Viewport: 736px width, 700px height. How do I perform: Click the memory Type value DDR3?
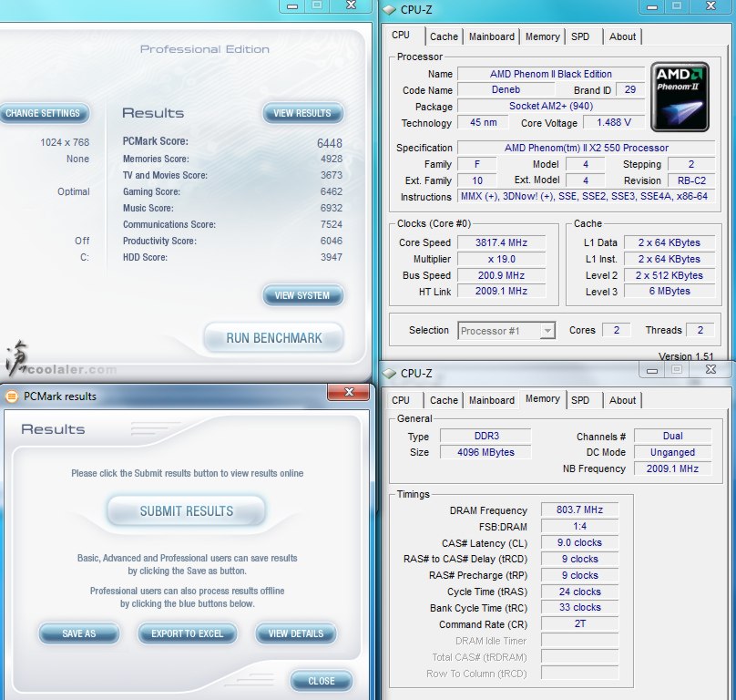coord(486,436)
